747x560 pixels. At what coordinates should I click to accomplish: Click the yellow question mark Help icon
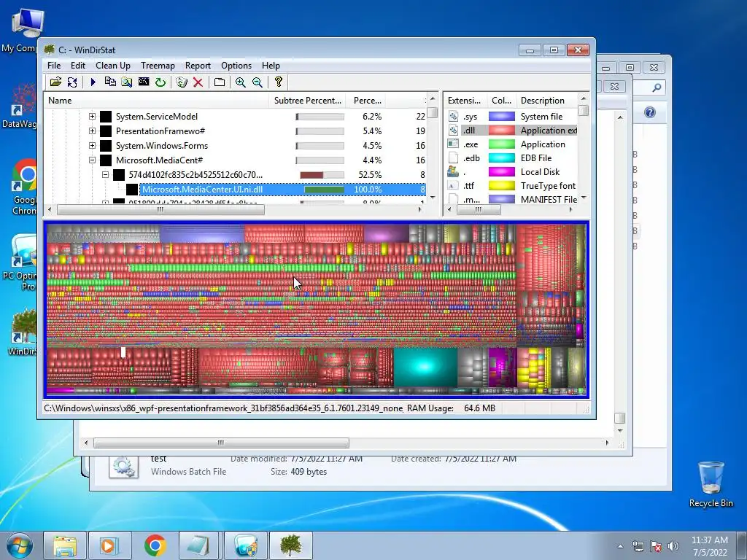[279, 82]
